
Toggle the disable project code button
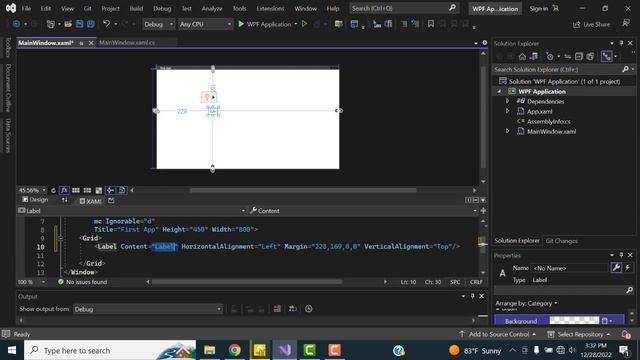122,190
